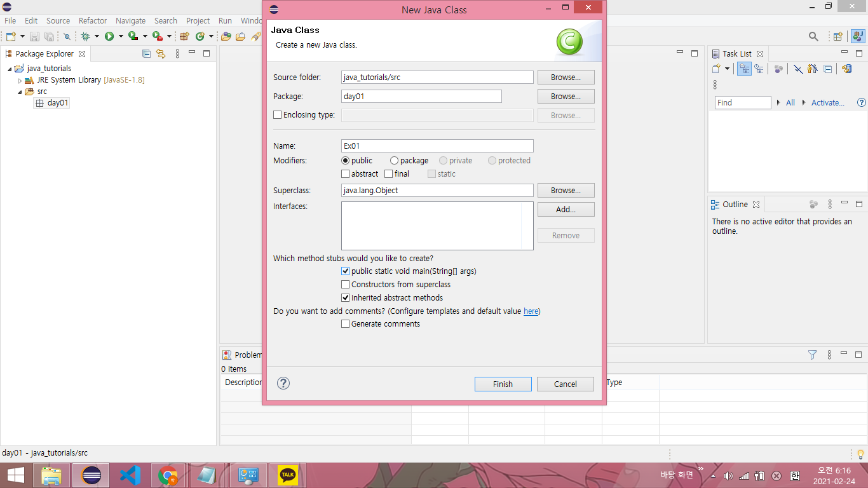Collapse all in Package Explorer
The height and width of the screenshot is (488, 868).
146,53
